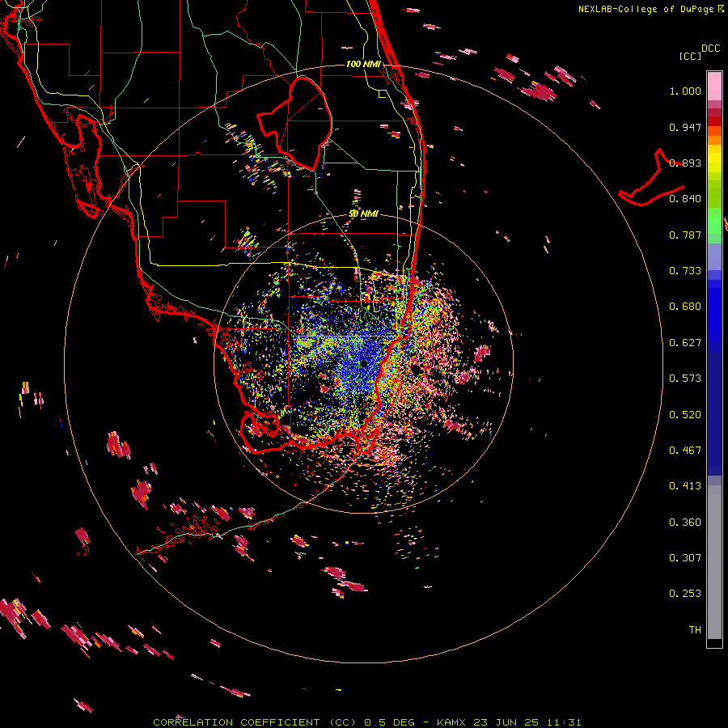Click the 0.627 scale value
Viewport: 728px width, 728px height.
pos(685,343)
